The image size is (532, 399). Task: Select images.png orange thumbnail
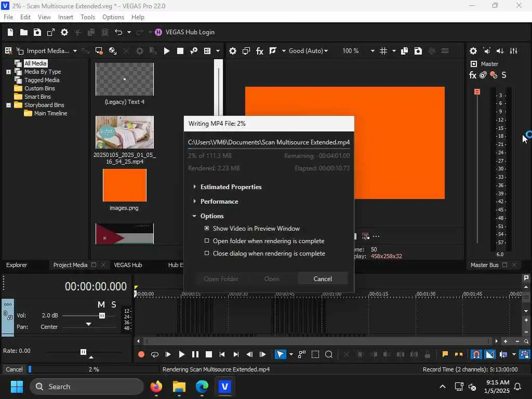point(125,185)
